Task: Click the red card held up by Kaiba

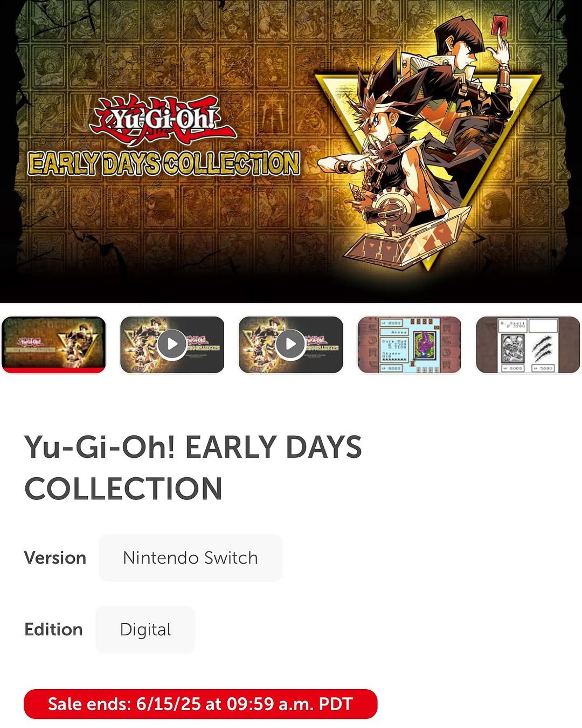Action: pos(500,25)
